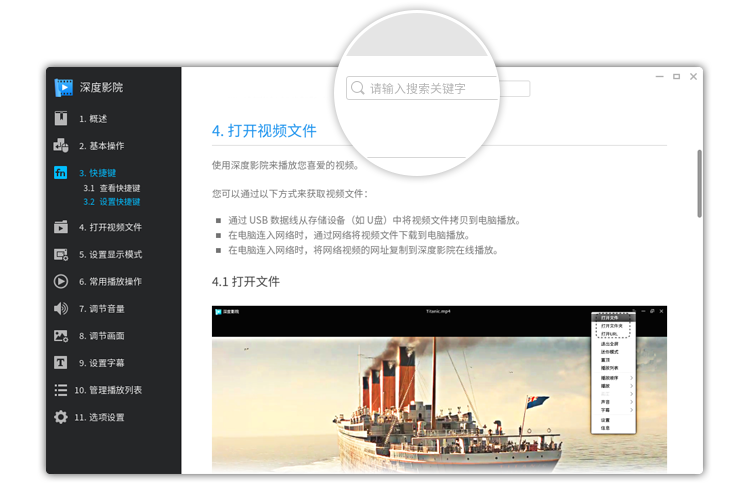Open chapter 5. 设置显示模式
Screen dimensions: 749x500
pos(110,255)
